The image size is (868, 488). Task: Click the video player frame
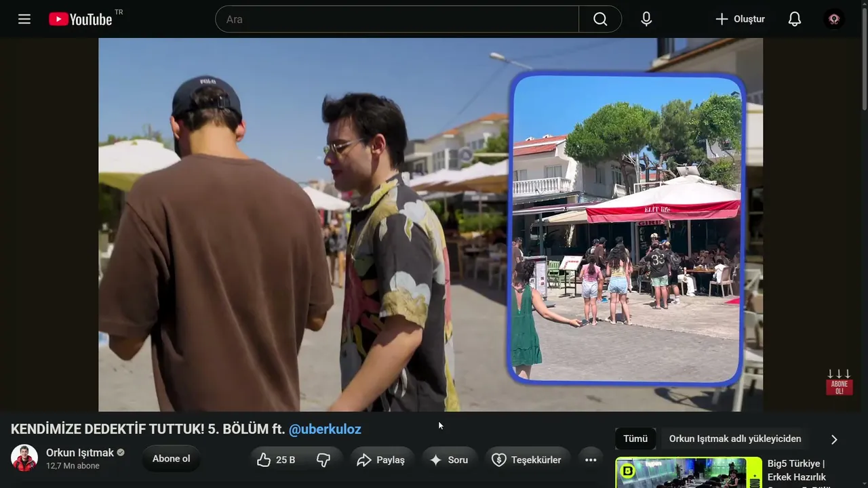pyautogui.click(x=431, y=224)
